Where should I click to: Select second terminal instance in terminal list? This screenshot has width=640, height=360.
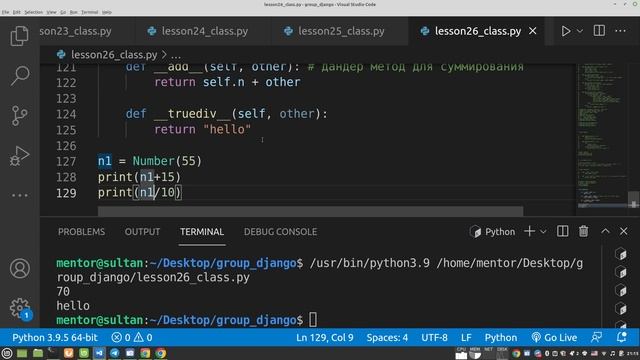click(x=621, y=272)
